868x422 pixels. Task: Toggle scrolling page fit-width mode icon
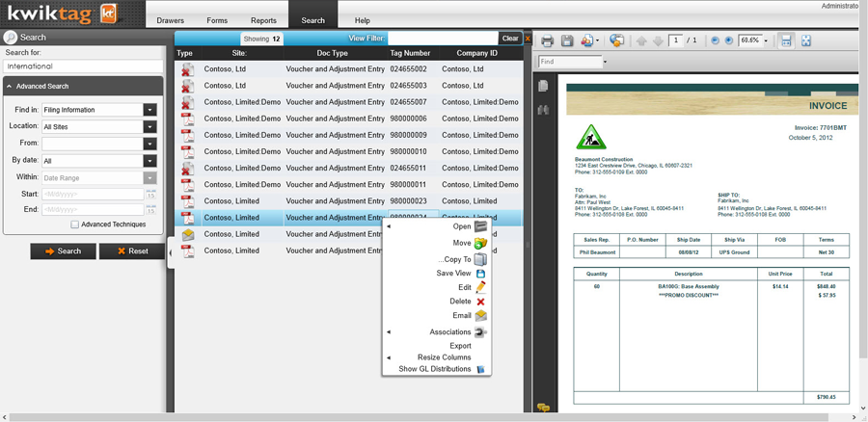(785, 40)
